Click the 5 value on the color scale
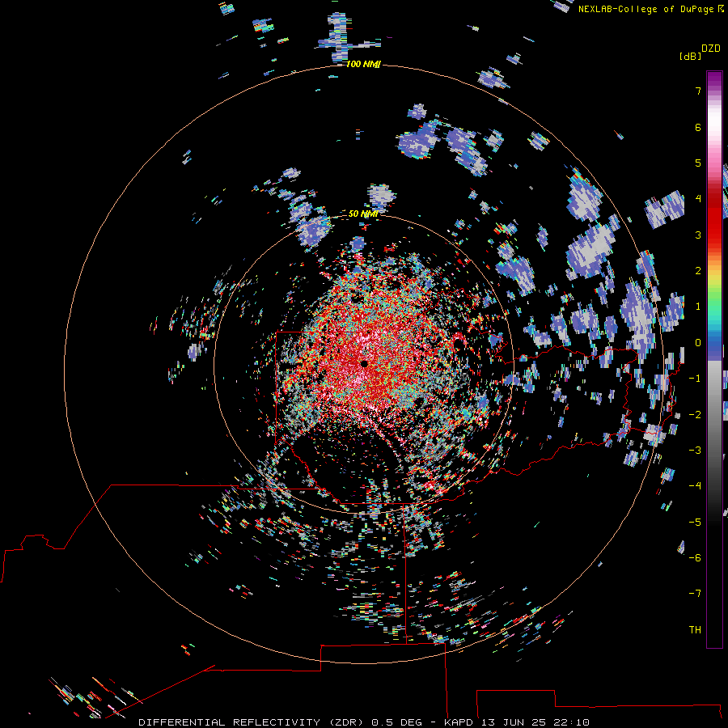Viewport: 728px width, 728px height. tap(698, 163)
